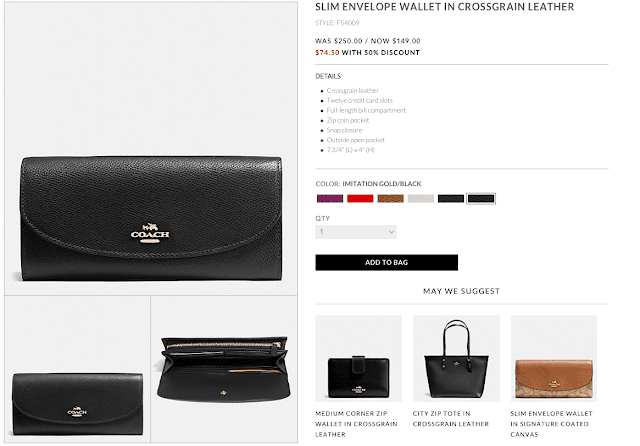The image size is (640, 446).
Task: Select the fifth black color swatch
Action: point(451,199)
